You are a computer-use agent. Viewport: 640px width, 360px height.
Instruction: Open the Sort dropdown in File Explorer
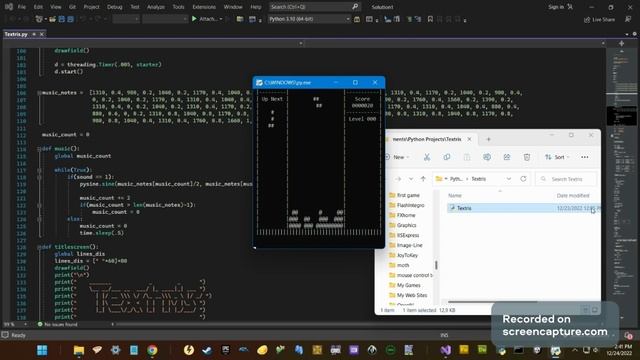558,157
